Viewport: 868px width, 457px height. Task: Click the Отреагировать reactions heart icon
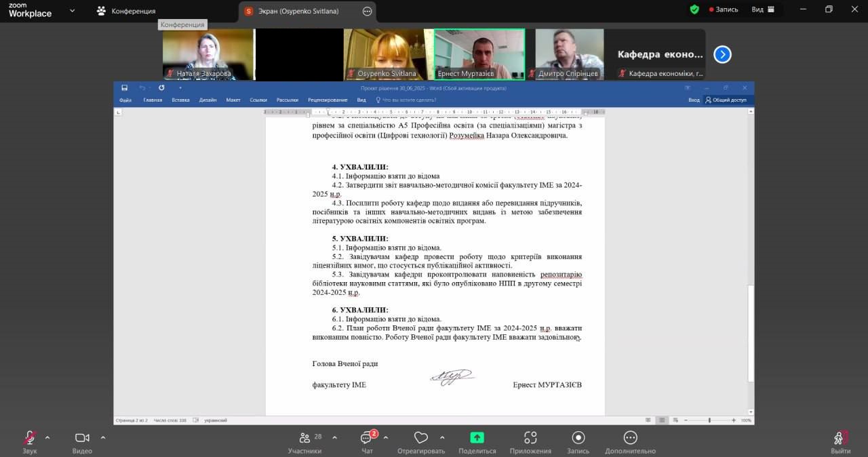pyautogui.click(x=421, y=438)
